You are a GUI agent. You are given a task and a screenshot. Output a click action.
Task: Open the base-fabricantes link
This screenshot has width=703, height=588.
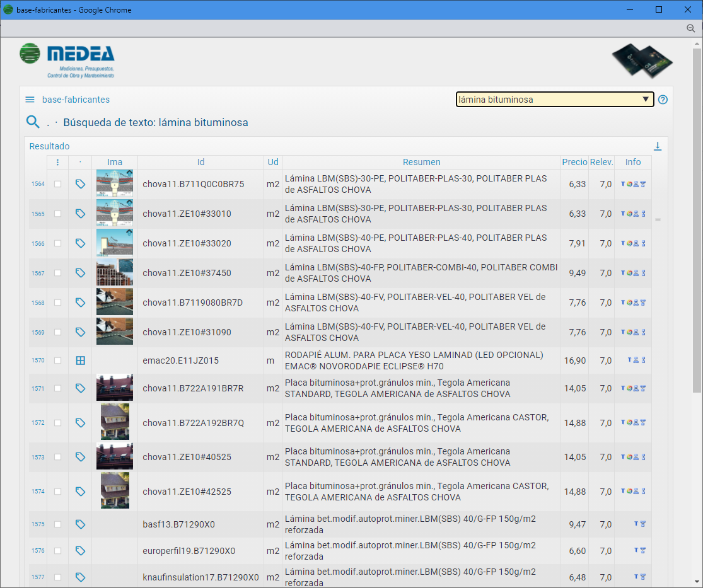[x=76, y=100]
